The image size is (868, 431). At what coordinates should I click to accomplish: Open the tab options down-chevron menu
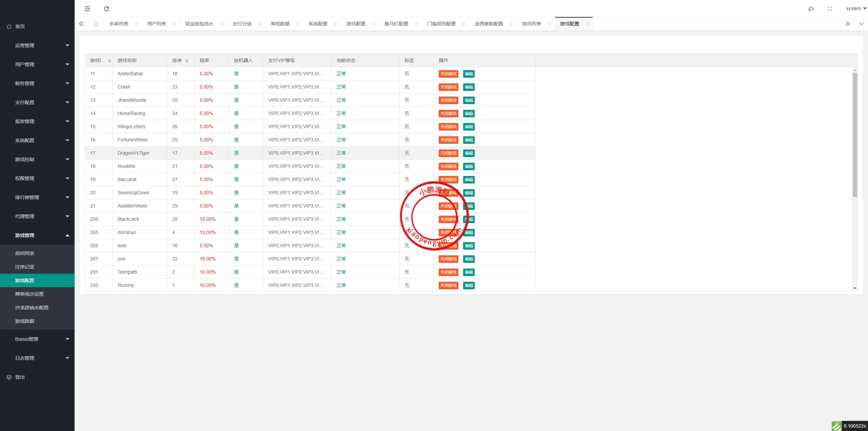pos(861,24)
